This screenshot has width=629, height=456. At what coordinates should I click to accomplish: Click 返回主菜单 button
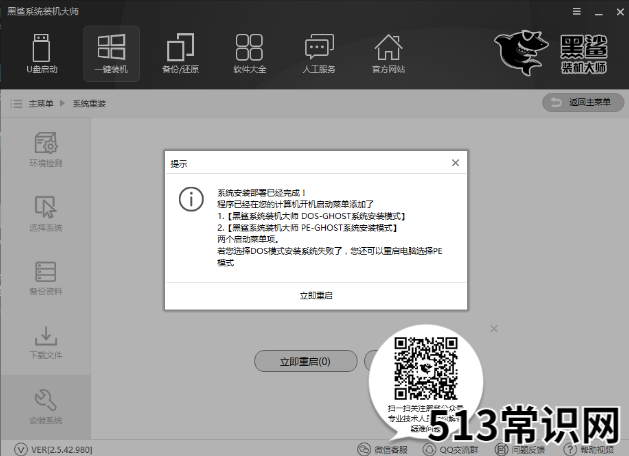pos(583,103)
